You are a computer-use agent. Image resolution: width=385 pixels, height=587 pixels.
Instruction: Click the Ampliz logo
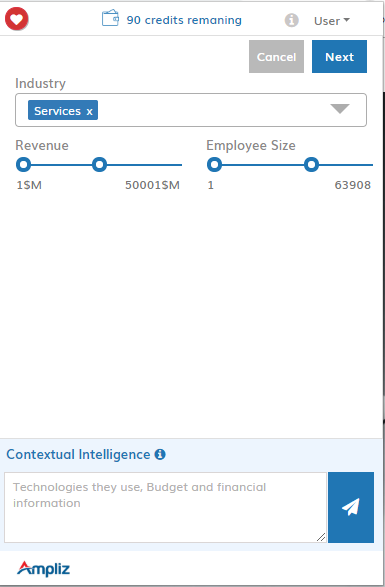[43, 569]
